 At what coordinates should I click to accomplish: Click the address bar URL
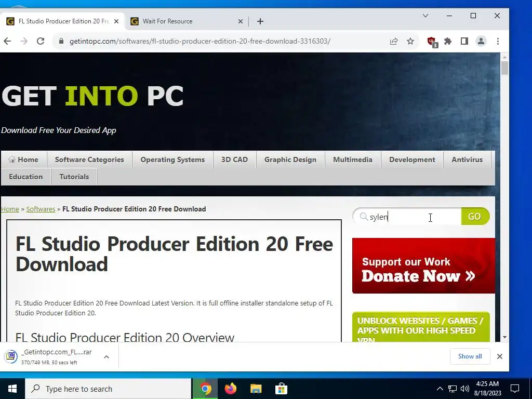pyautogui.click(x=200, y=41)
